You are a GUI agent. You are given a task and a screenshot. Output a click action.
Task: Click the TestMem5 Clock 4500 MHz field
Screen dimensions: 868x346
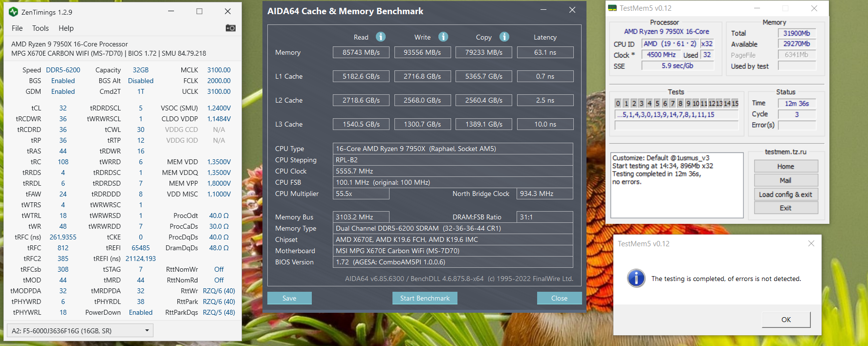point(661,55)
